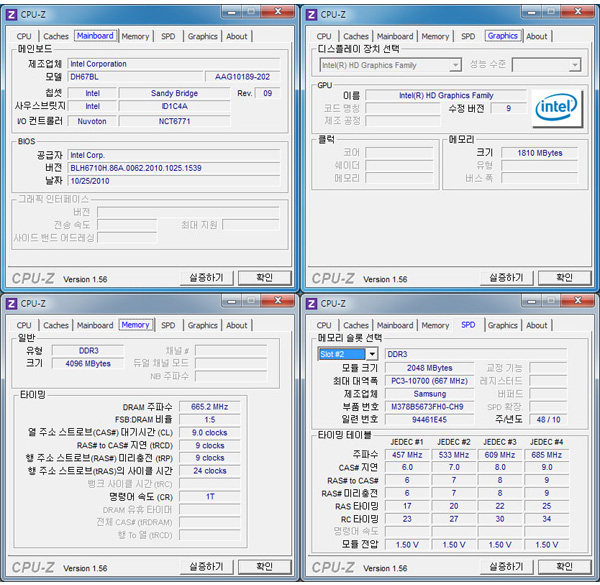
Task: Click the 9.0 clocks CAS latency value
Action: pos(210,433)
